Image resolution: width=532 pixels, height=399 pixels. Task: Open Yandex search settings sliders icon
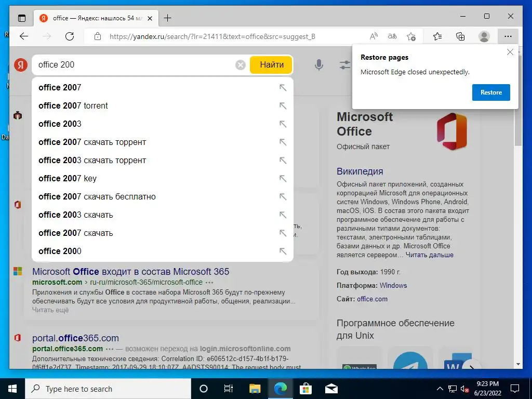coord(345,65)
